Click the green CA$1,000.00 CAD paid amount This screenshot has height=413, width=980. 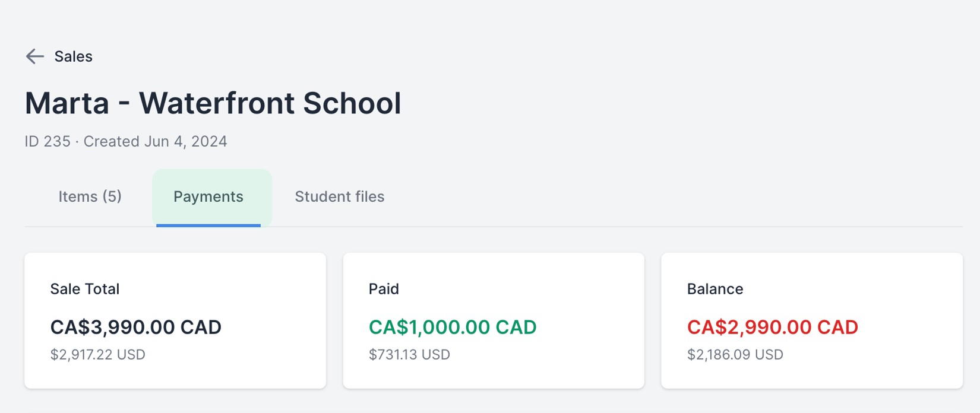[453, 326]
